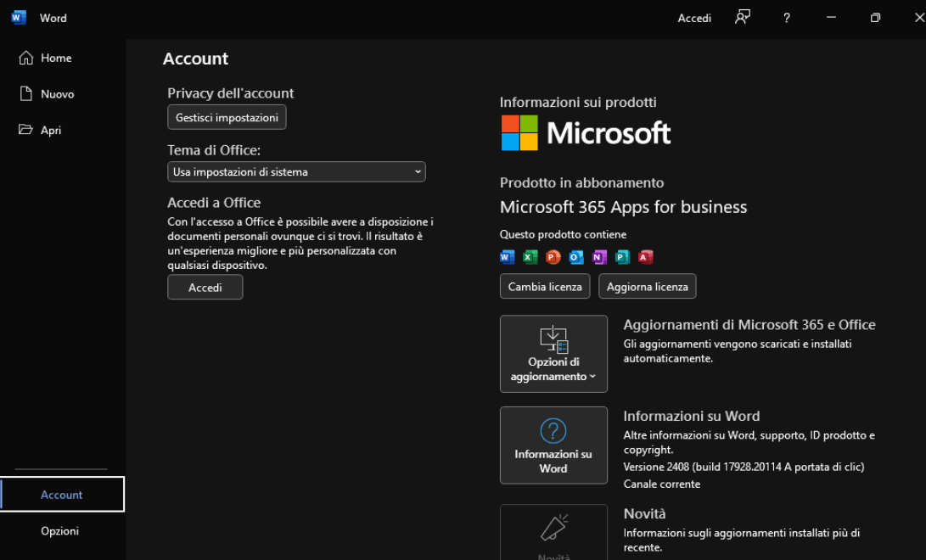This screenshot has width=926, height=560.
Task: Click the Canale corrente text
Action: click(662, 484)
